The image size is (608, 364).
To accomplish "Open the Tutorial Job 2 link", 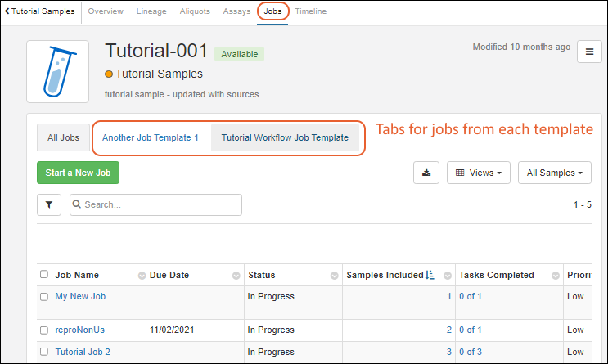I will pyautogui.click(x=83, y=352).
